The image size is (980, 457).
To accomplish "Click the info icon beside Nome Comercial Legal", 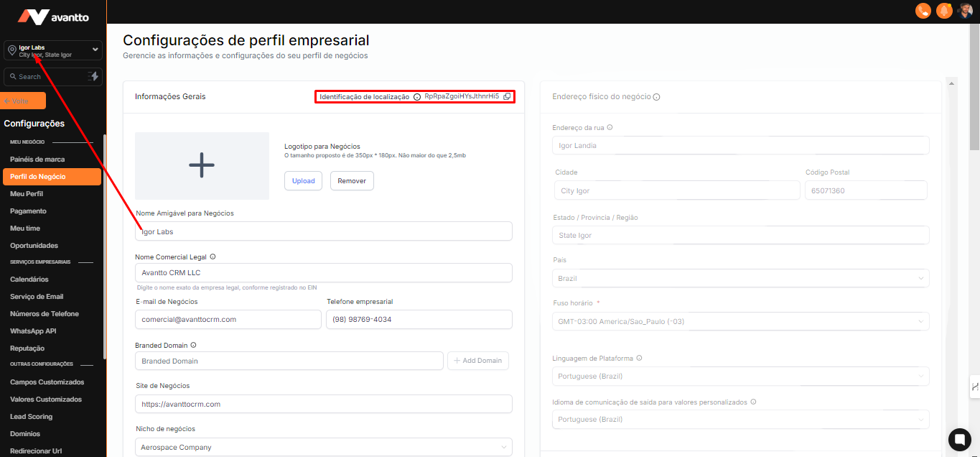I will 213,257.
